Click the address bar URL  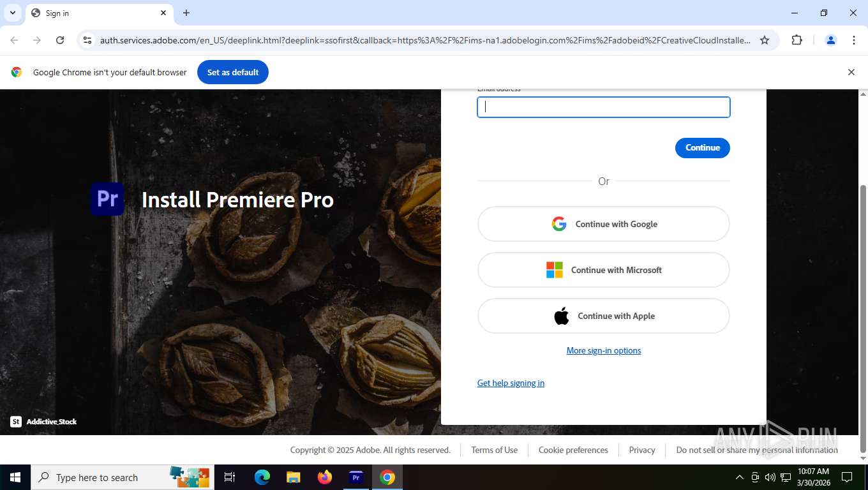tap(425, 40)
